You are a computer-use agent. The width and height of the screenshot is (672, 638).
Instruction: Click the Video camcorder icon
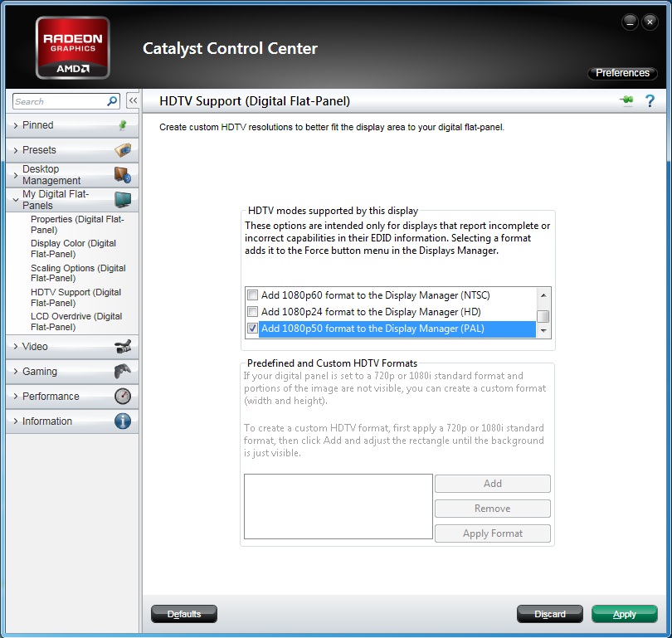pyautogui.click(x=123, y=347)
